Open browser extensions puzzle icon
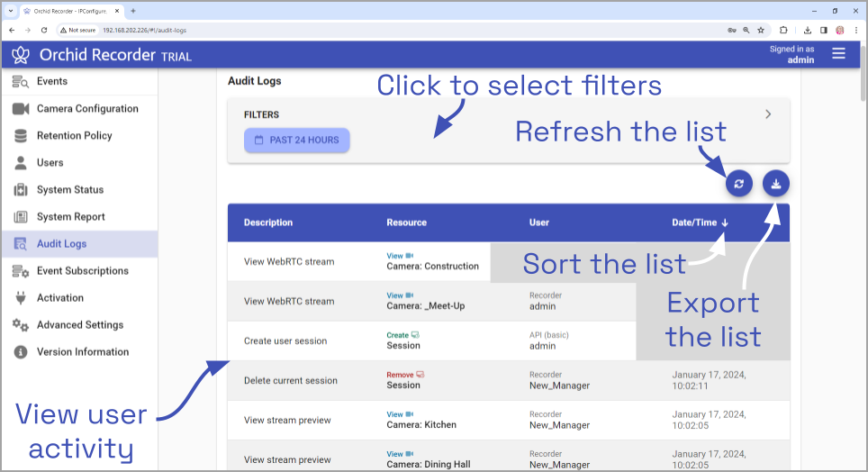This screenshot has width=868, height=472. (x=783, y=30)
